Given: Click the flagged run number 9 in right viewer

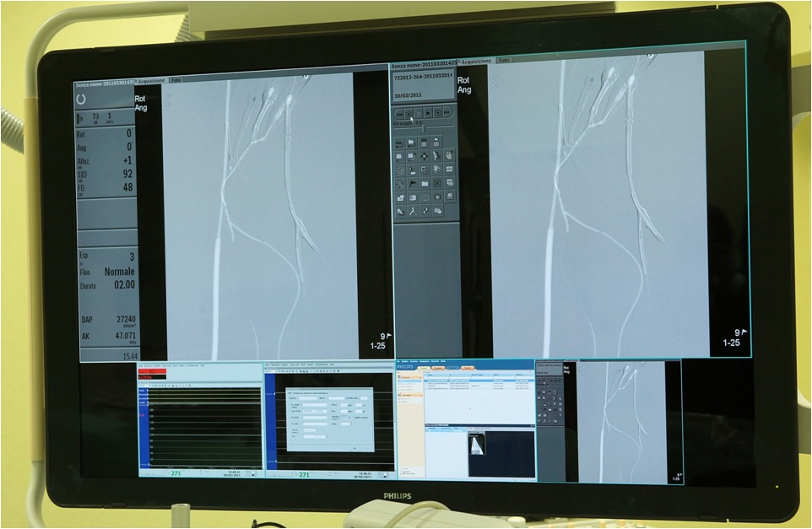Looking at the screenshot, I should (738, 332).
